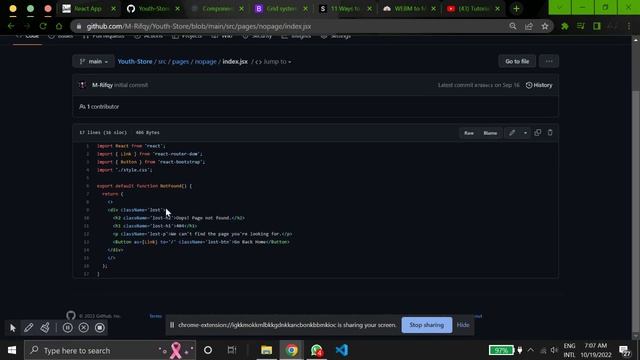Open the Blame view
This screenshot has width=640, height=360.
pos(490,133)
